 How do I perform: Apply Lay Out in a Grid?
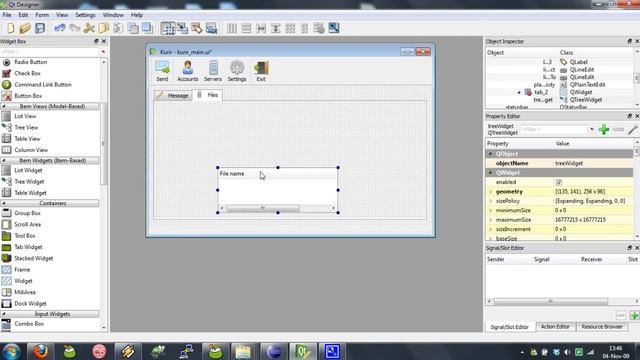290,28
